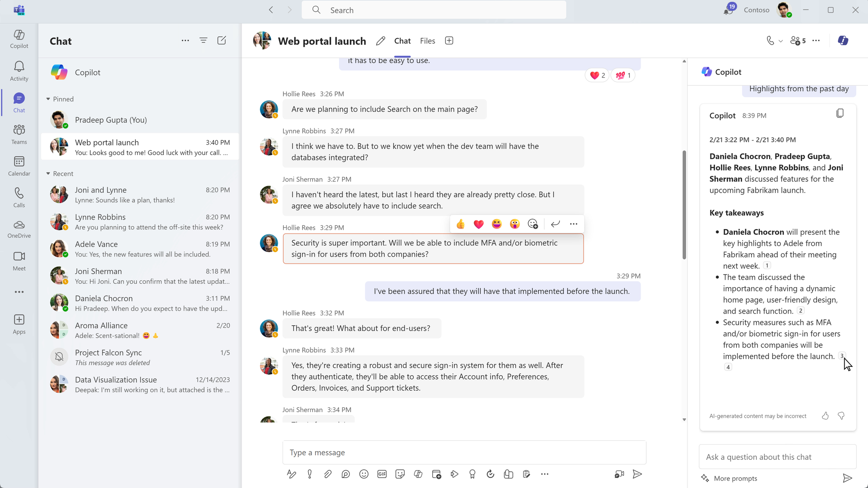Viewport: 868px width, 488px height.
Task: Open the Emoji picker
Action: pyautogui.click(x=364, y=474)
